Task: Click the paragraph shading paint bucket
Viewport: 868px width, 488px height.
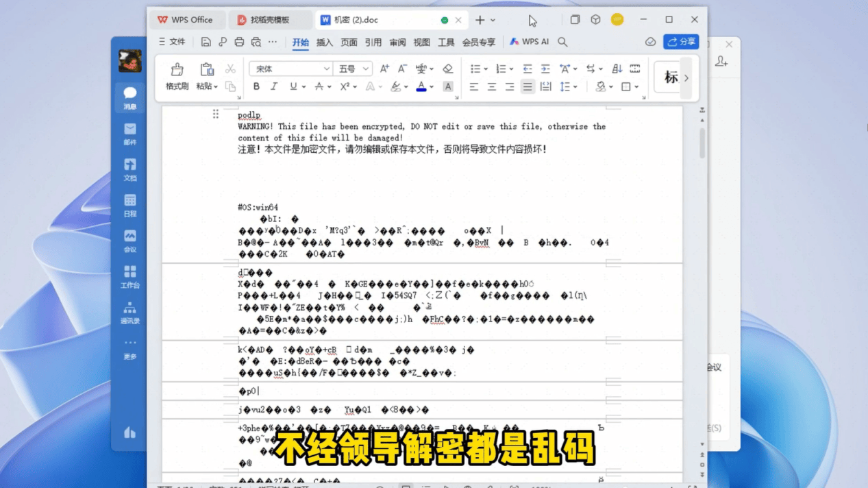Action: pos(601,86)
